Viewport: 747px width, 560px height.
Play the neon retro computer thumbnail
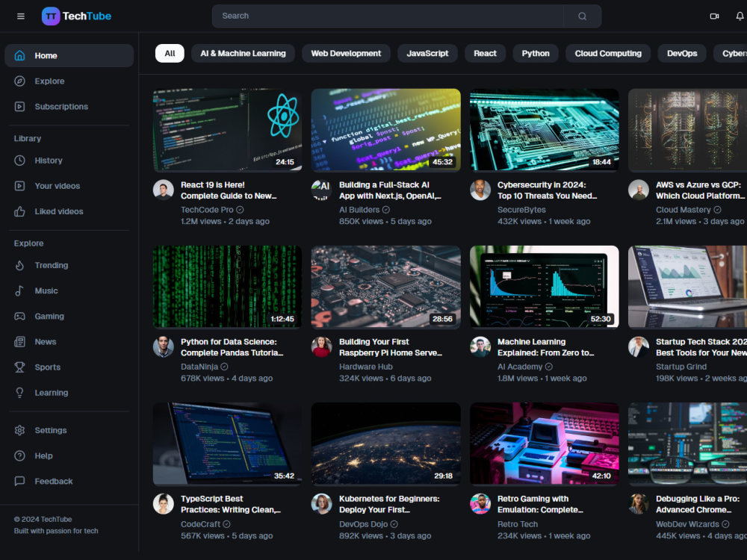pos(544,444)
